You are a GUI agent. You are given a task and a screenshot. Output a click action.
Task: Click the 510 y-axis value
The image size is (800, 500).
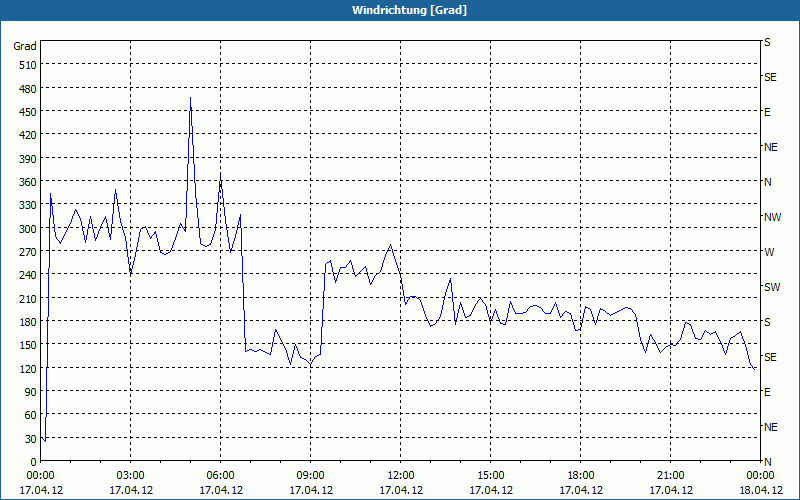pyautogui.click(x=28, y=65)
